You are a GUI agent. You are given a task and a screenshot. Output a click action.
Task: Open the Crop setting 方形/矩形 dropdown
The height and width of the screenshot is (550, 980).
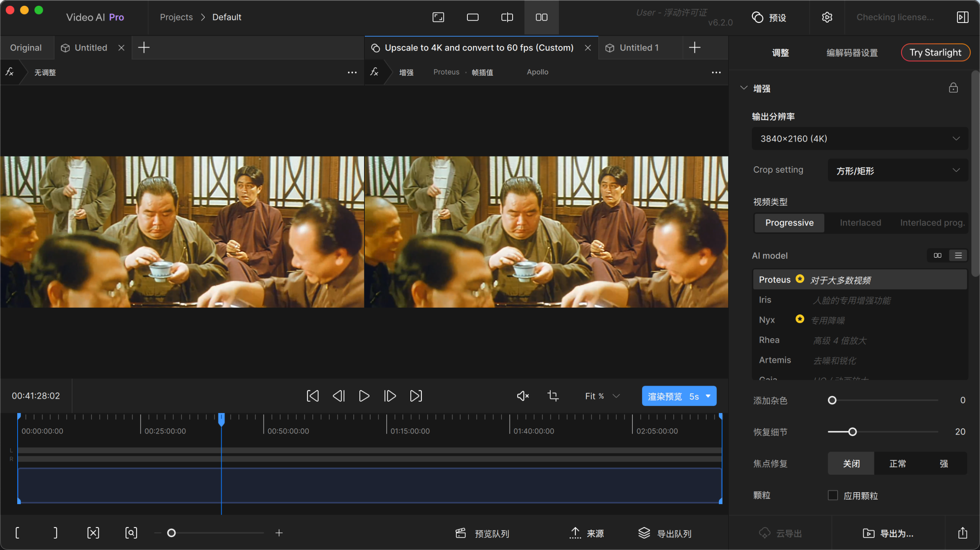pos(898,170)
